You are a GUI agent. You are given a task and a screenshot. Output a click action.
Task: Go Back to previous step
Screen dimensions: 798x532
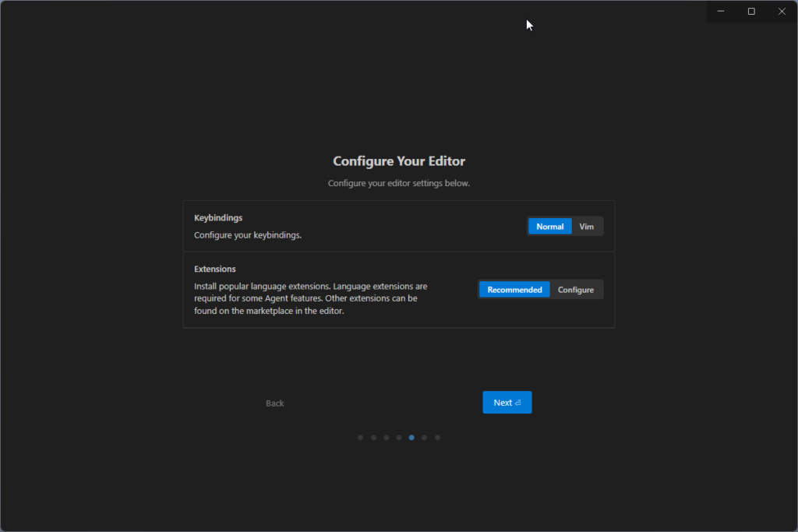[274, 403]
